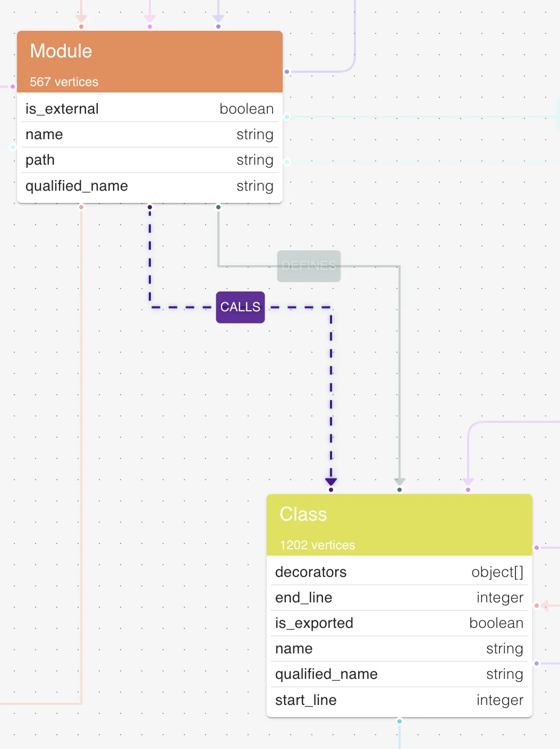Click the boolean type of is_external
Screen dimensions: 560x749
(247, 109)
